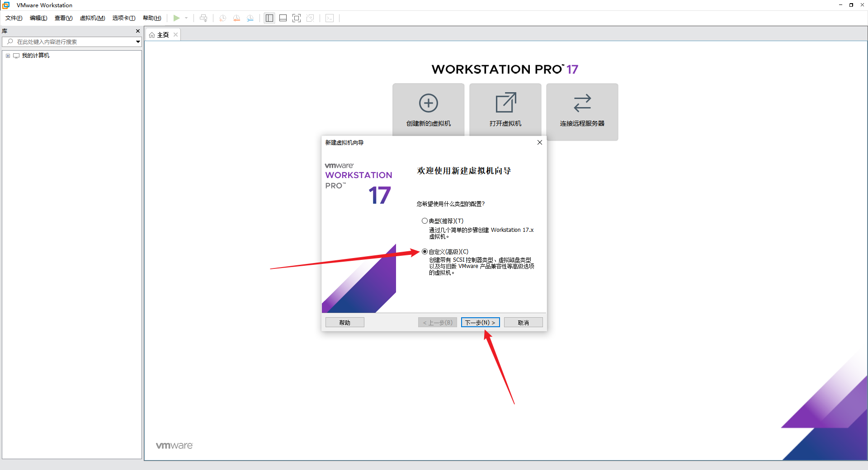Open the 编辑(E) menu
Image resolution: width=868 pixels, height=470 pixels.
tap(38, 18)
